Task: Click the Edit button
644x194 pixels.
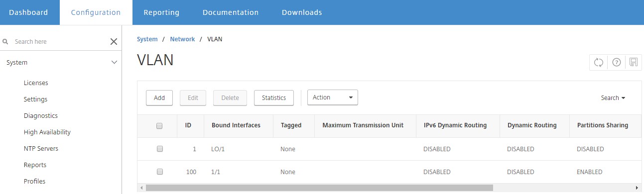Action: 193,98
